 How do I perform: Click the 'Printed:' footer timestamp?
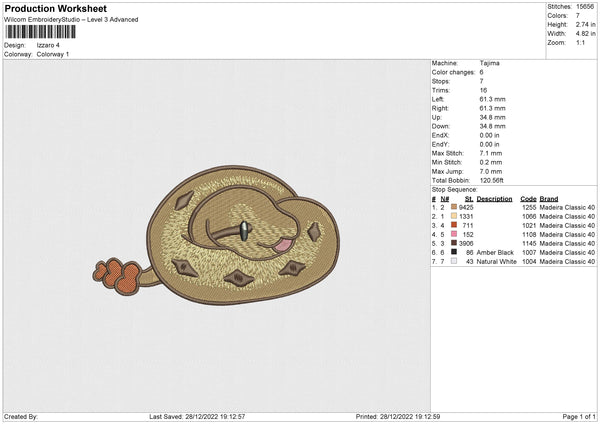coord(398,417)
